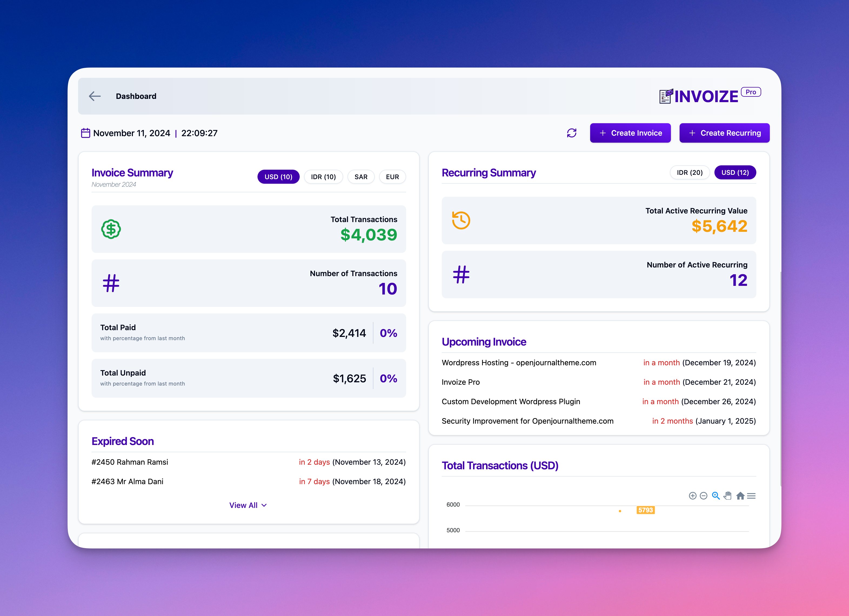The image size is (849, 616).
Task: Click the Create Invoice button
Action: pyautogui.click(x=630, y=133)
